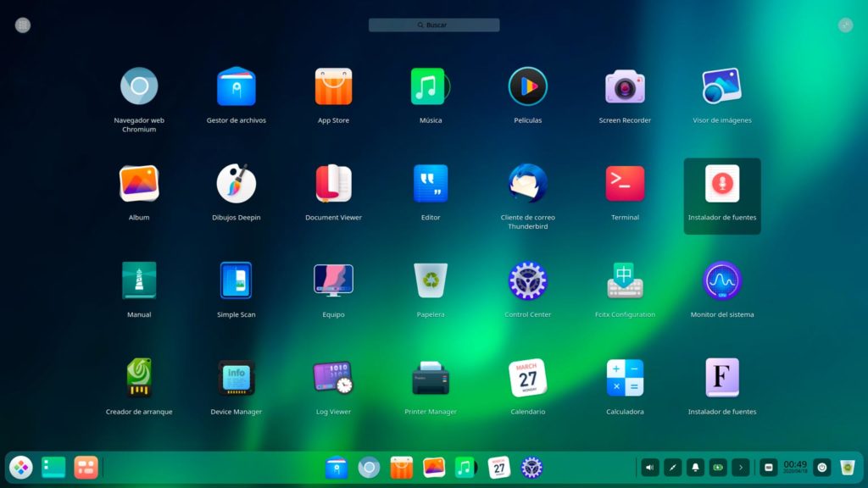The width and height of the screenshot is (868, 488).
Task: Click the keyboard icon in the tray
Action: tap(768, 468)
